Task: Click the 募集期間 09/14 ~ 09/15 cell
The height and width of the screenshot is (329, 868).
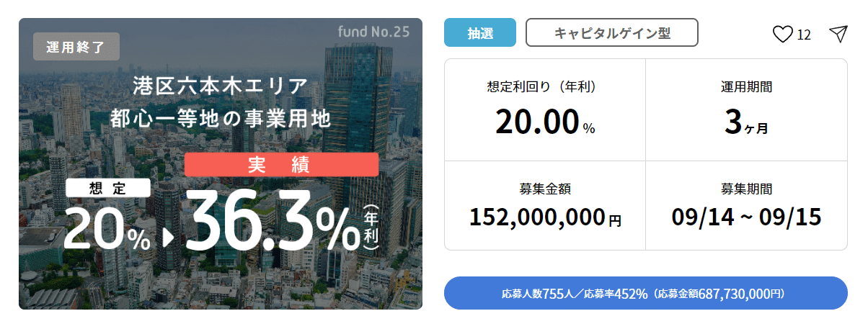Action: click(x=747, y=205)
